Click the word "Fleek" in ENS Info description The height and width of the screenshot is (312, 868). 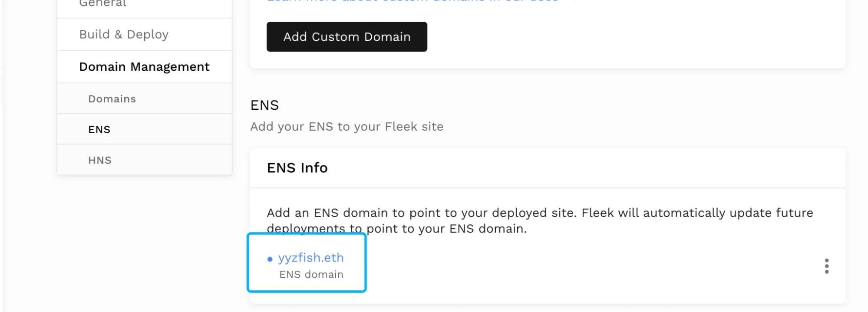tap(597, 213)
